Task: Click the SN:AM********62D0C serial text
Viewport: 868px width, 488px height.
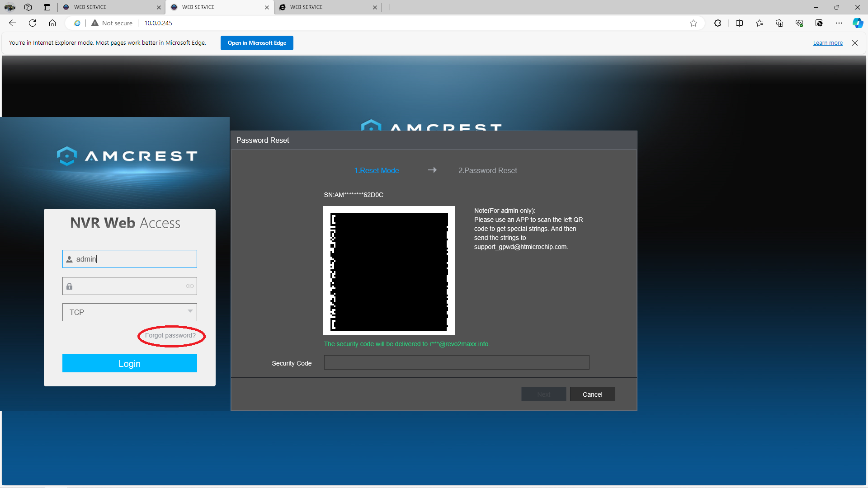Action: click(354, 195)
